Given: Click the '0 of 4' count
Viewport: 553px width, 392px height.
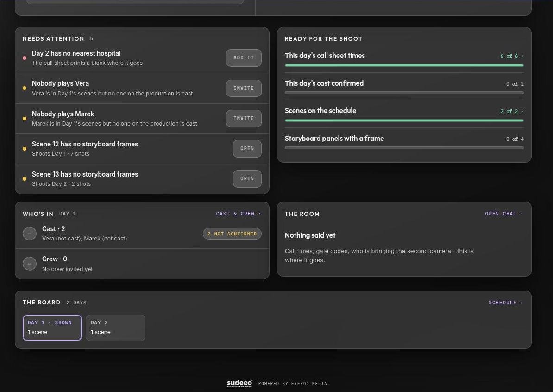Looking at the screenshot, I should point(515,139).
